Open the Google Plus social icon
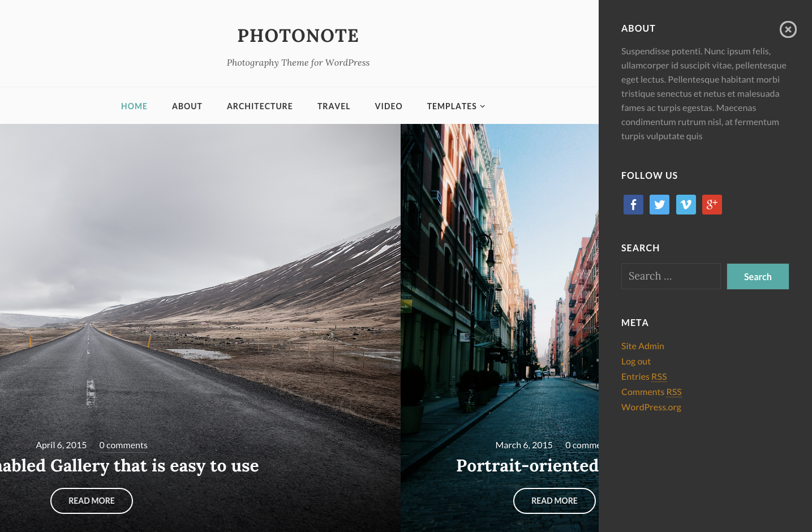This screenshot has height=532, width=812. 712,204
